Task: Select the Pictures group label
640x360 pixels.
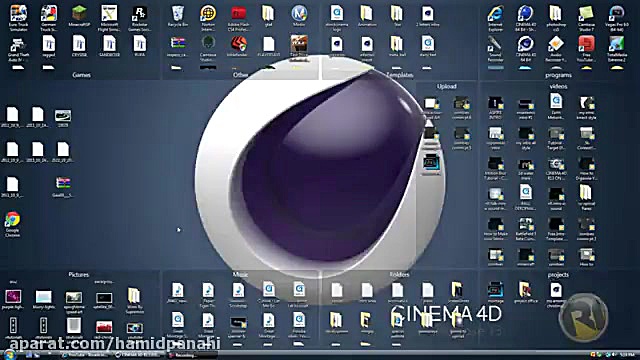Action: pyautogui.click(x=78, y=275)
